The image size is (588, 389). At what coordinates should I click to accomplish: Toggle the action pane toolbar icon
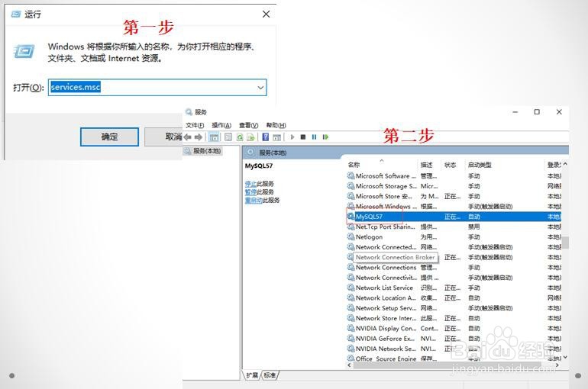(276, 137)
